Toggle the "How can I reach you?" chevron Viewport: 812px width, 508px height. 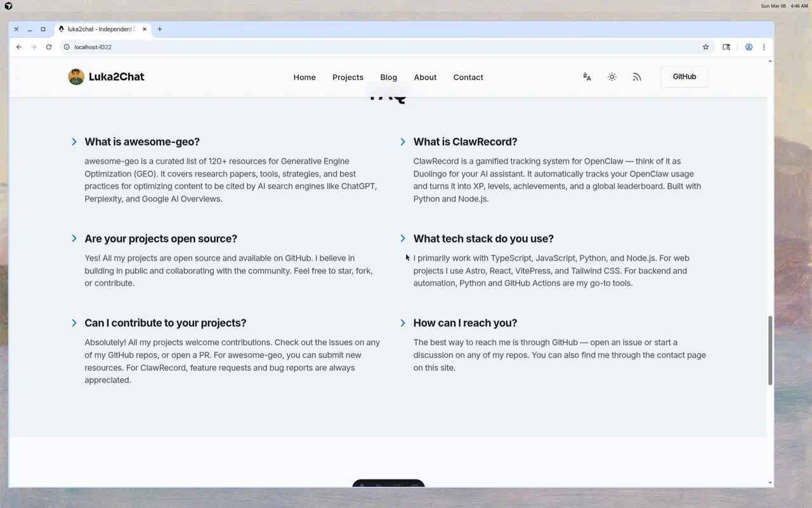(x=403, y=323)
